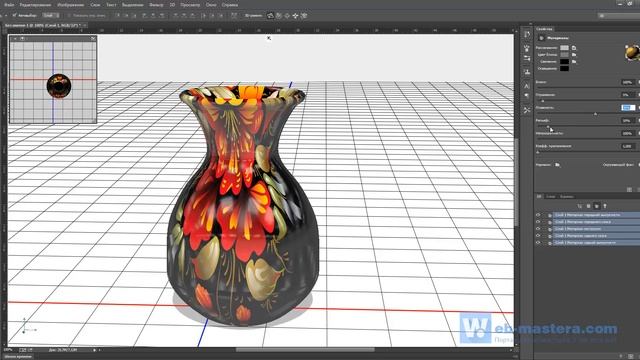Click the Refraction coefficient value field

[x=628, y=146]
